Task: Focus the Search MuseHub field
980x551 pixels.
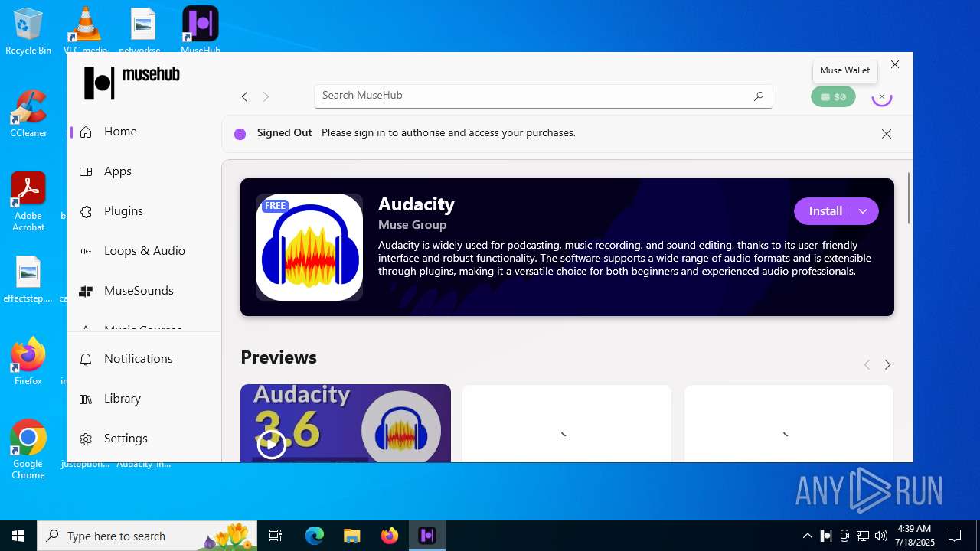Action: coord(543,96)
